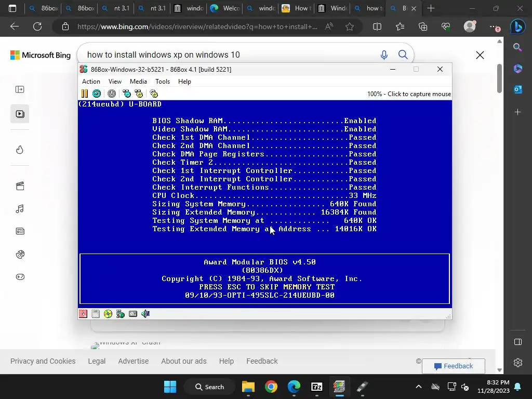Open File Explorer from taskbar

[x=248, y=387]
